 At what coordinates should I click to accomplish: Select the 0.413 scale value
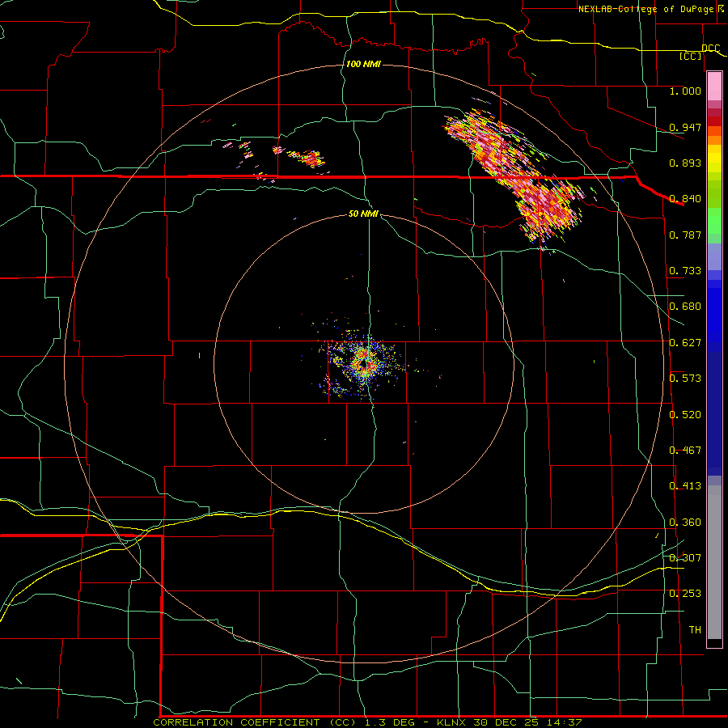tap(685, 486)
